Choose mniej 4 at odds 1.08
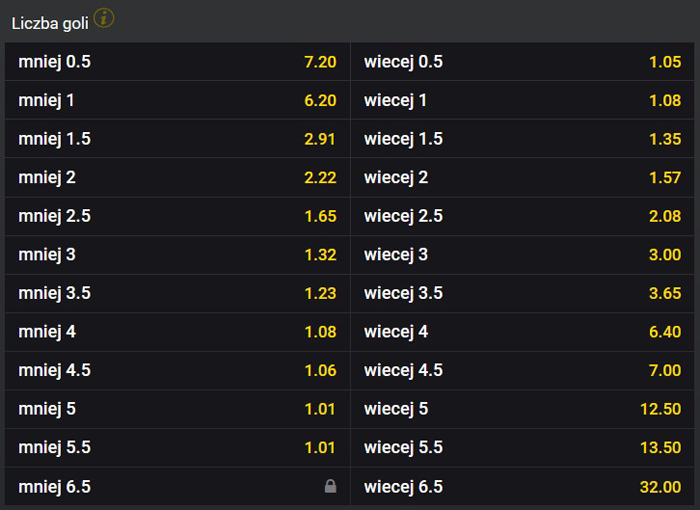 click(x=178, y=332)
